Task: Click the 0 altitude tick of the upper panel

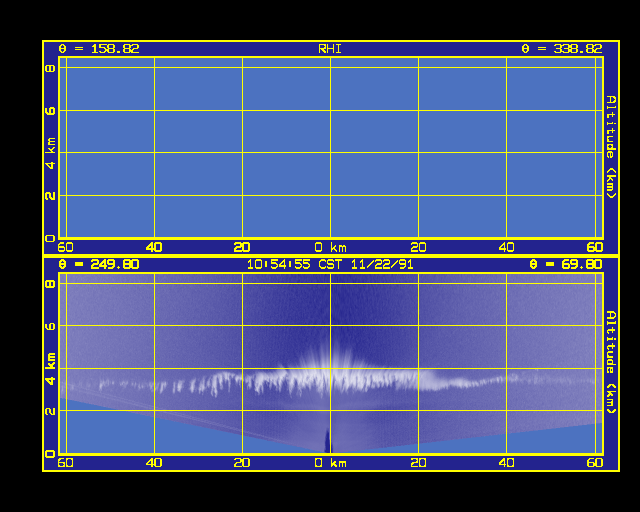Action: point(51,238)
